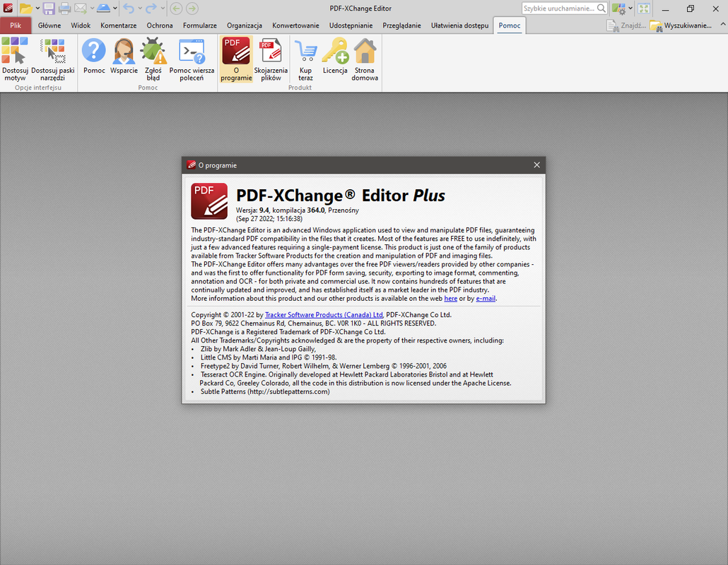Expand the UI options dropdown arrow

pyautogui.click(x=630, y=8)
